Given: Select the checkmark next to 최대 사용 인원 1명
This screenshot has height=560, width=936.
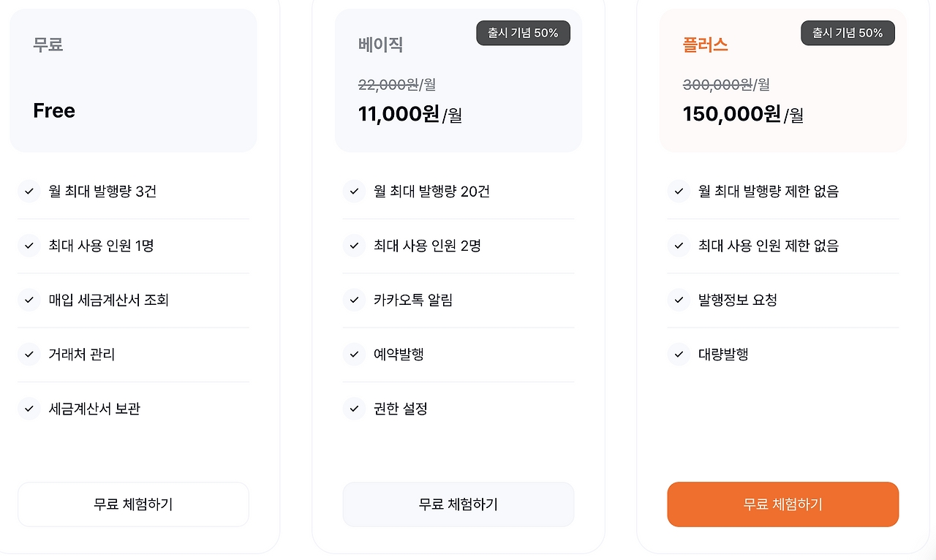Looking at the screenshot, I should pos(29,246).
